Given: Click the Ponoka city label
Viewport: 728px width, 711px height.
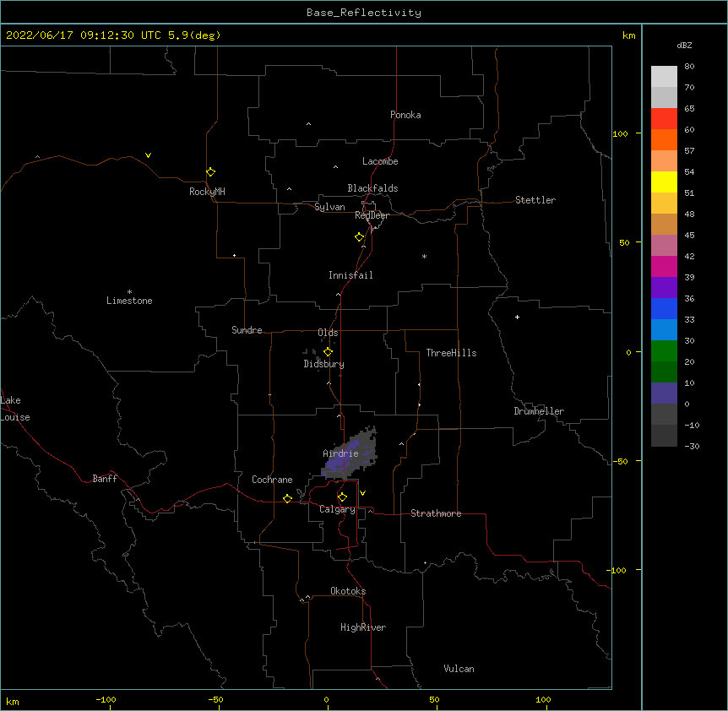Looking at the screenshot, I should tap(405, 115).
